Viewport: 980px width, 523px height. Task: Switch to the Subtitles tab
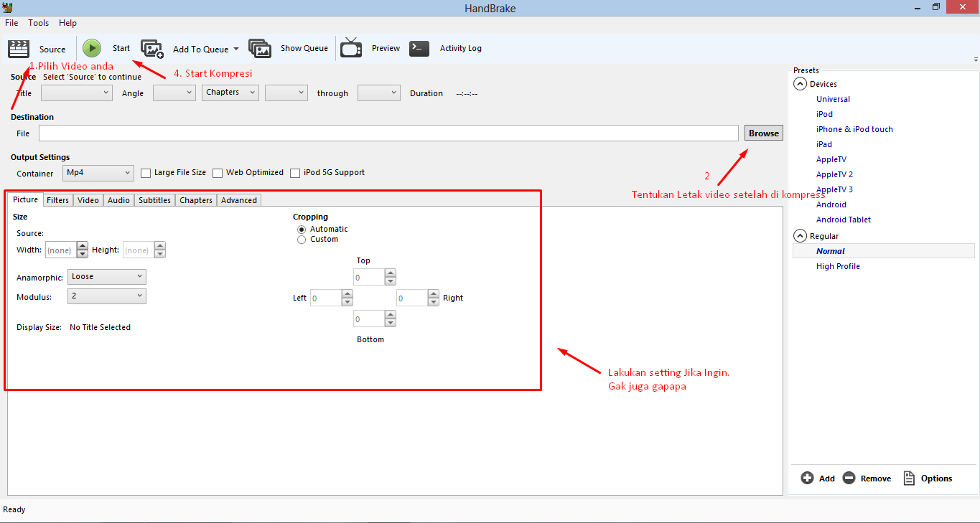(x=155, y=200)
